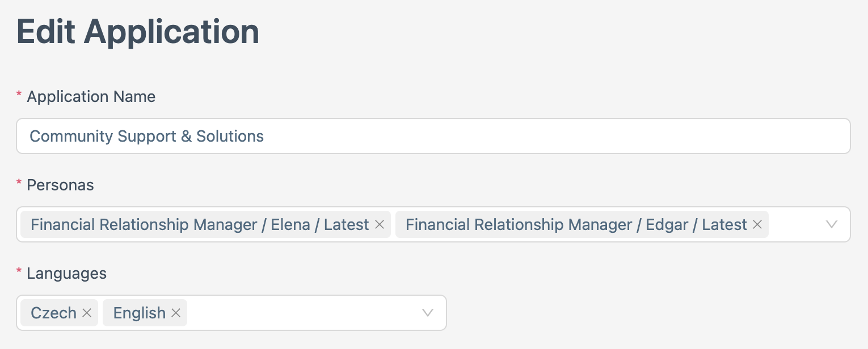Click the Application Name label

[91, 97]
